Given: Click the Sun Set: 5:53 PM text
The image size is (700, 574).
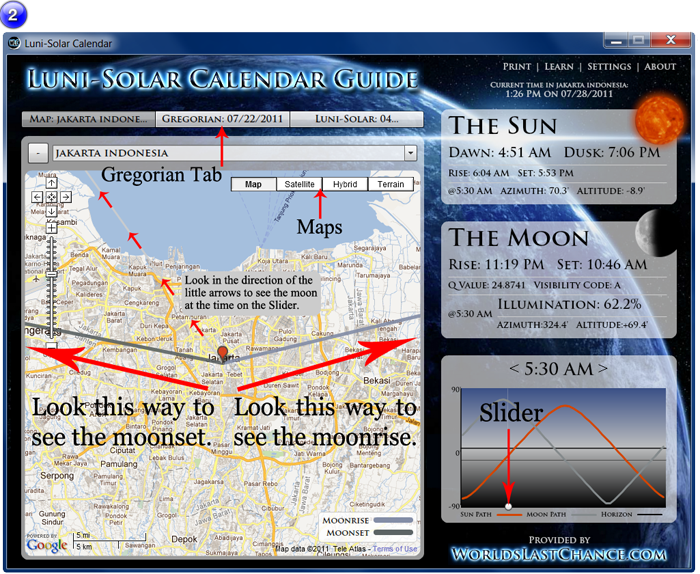Looking at the screenshot, I should pyautogui.click(x=546, y=173).
